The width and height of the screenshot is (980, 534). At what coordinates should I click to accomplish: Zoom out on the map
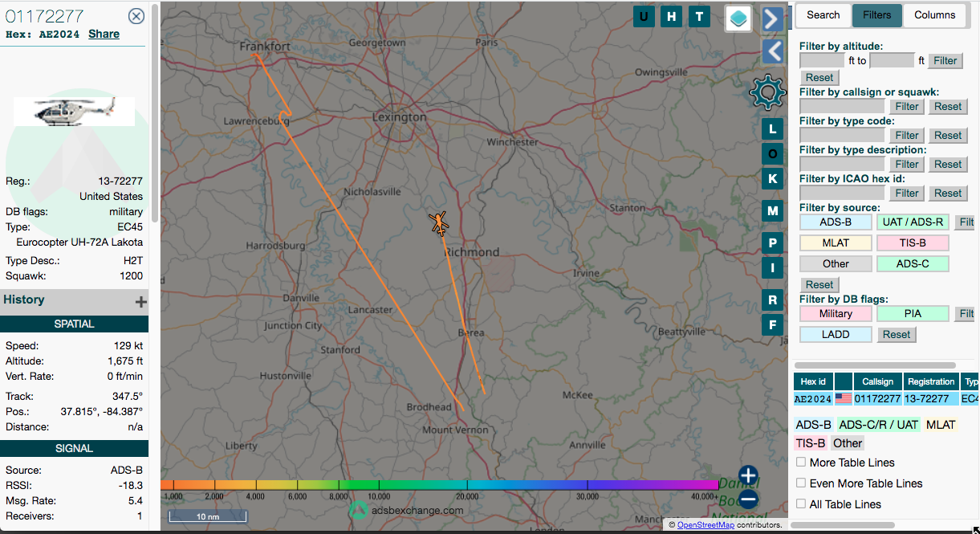click(x=748, y=499)
